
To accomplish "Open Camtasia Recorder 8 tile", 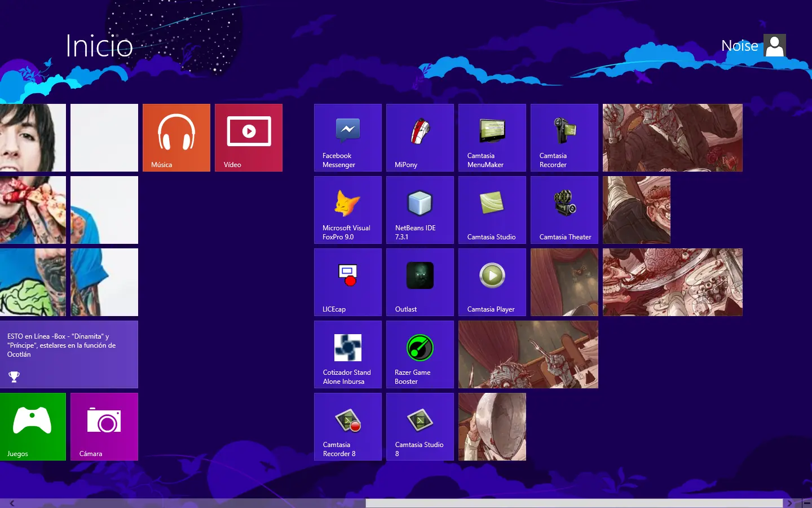I will coord(348,427).
